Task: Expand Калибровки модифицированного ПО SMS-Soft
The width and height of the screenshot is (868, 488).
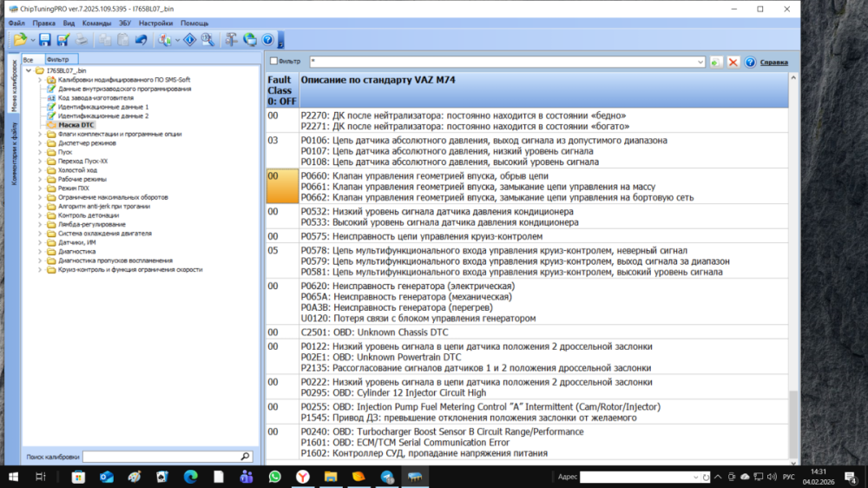Action: 40,80
